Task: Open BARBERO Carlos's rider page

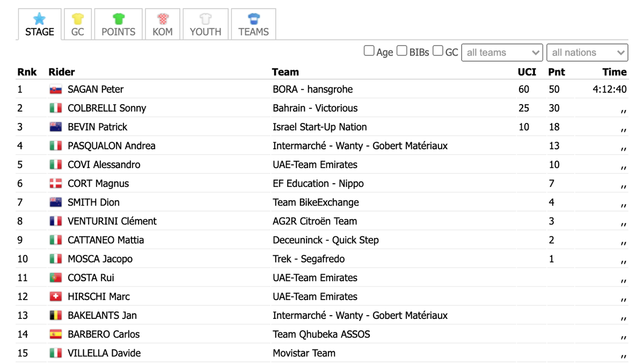Action: pyautogui.click(x=104, y=334)
